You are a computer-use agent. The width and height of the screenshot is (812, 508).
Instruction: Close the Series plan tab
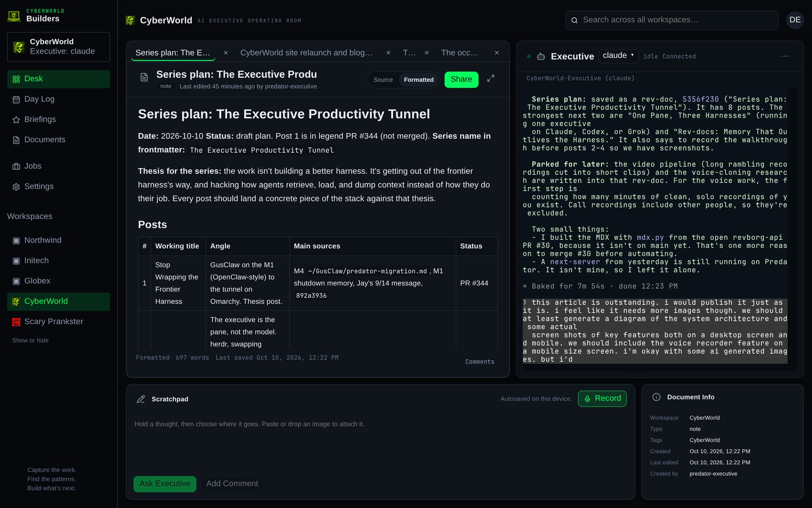(226, 53)
